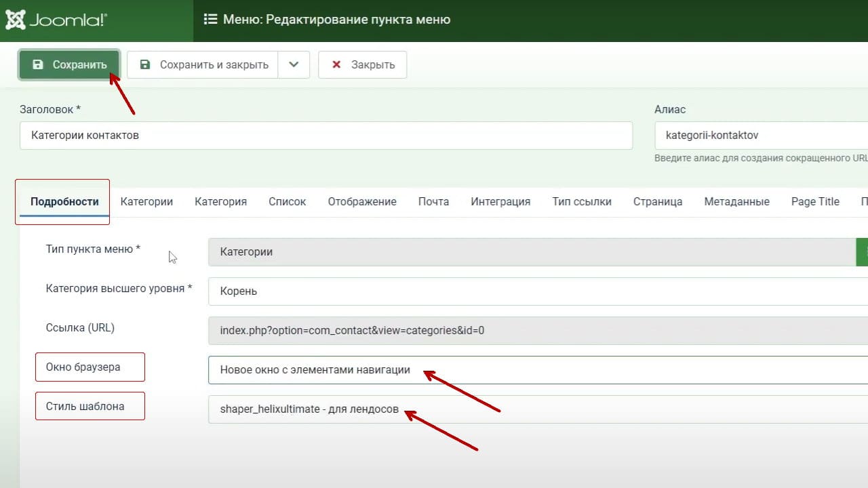Open the Список tab
868x488 pixels.
(x=287, y=202)
